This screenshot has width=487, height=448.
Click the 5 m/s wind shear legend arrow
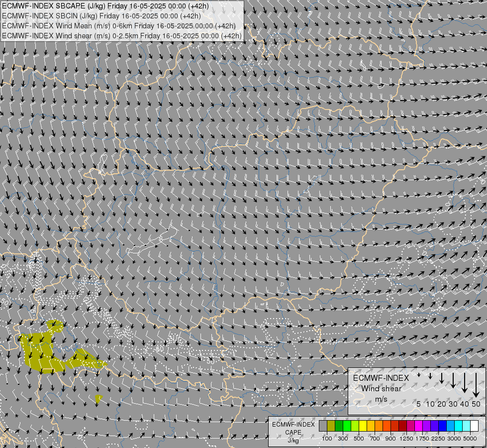[x=419, y=375]
